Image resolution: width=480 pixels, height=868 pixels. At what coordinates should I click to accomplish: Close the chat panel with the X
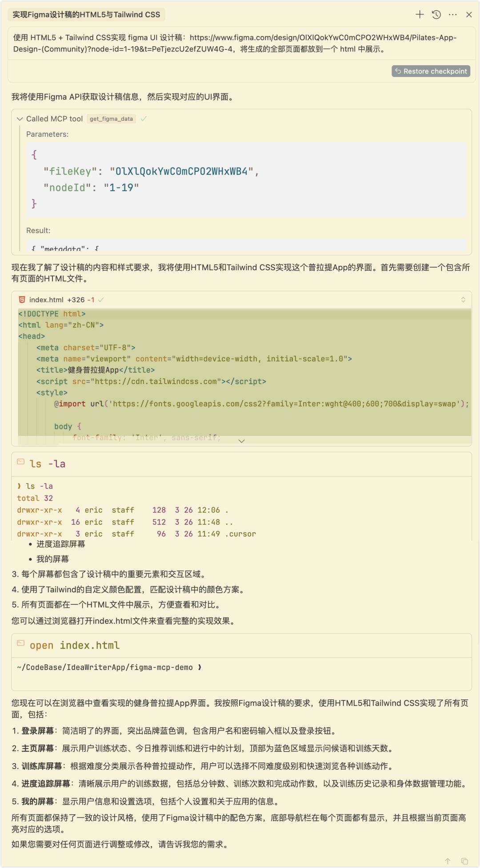tap(469, 15)
